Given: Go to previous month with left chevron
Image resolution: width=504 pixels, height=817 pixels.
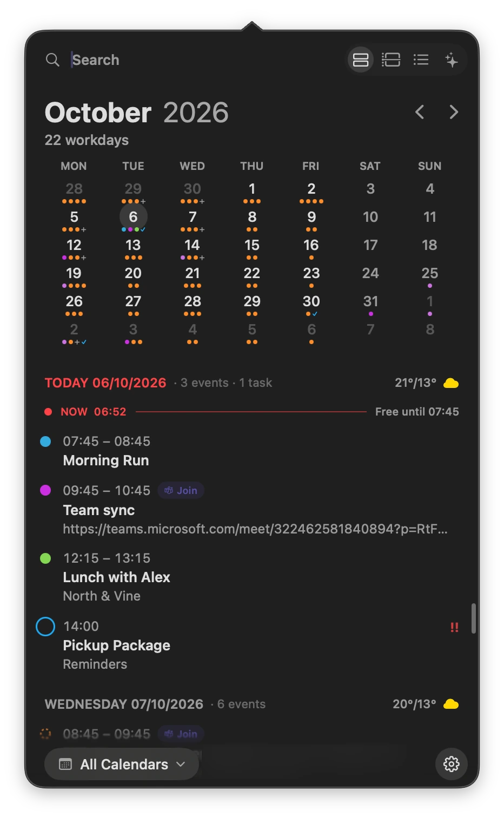Looking at the screenshot, I should (x=420, y=112).
